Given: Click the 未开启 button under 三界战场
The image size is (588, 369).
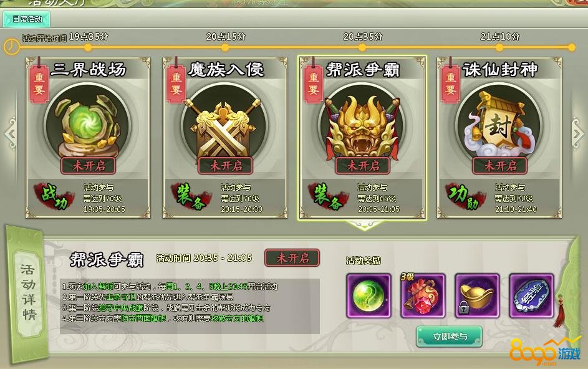Looking at the screenshot, I should pyautogui.click(x=89, y=165).
